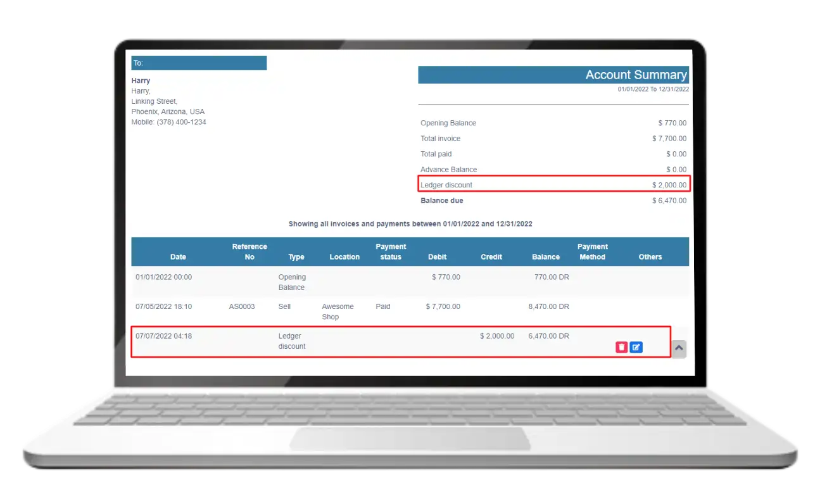Click the Reference No column header
Image resolution: width=827 pixels, height=504 pixels.
pyautogui.click(x=249, y=251)
